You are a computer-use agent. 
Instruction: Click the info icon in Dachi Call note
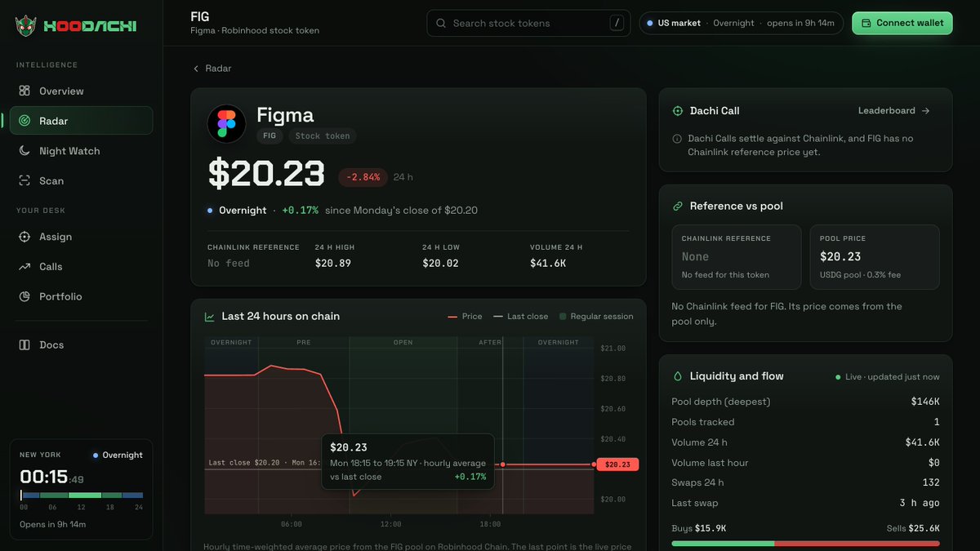(677, 139)
